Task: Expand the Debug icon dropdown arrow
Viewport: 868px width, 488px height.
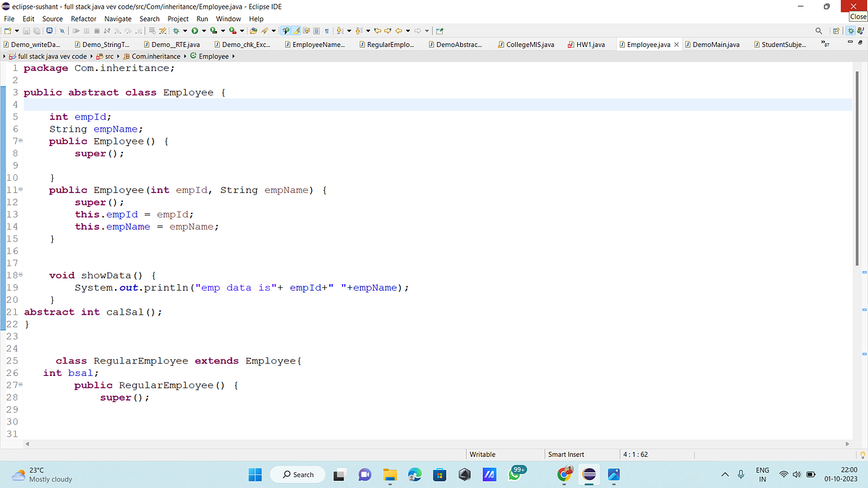Action: click(185, 30)
